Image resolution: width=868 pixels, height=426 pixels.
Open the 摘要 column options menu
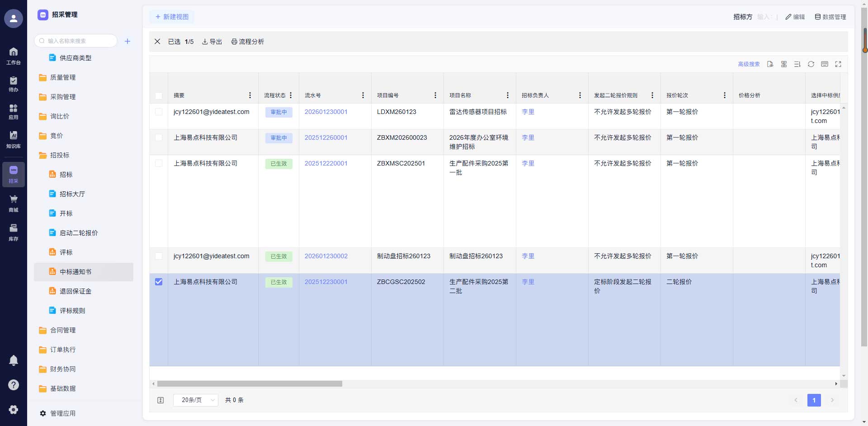tap(250, 95)
